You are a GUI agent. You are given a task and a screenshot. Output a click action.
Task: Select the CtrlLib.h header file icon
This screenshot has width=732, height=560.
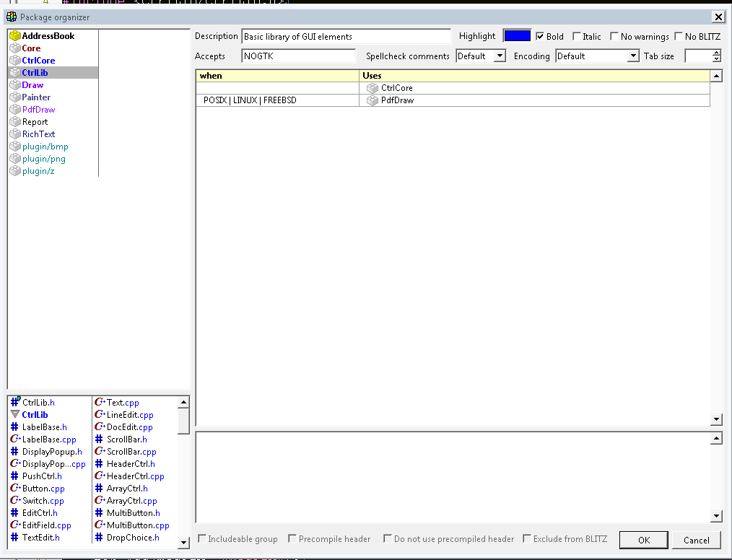15,403
